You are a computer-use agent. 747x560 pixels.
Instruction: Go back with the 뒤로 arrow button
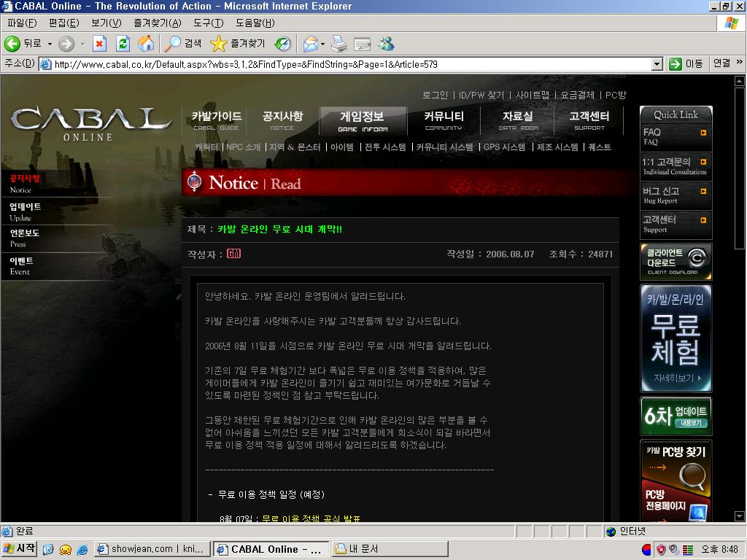click(x=23, y=44)
